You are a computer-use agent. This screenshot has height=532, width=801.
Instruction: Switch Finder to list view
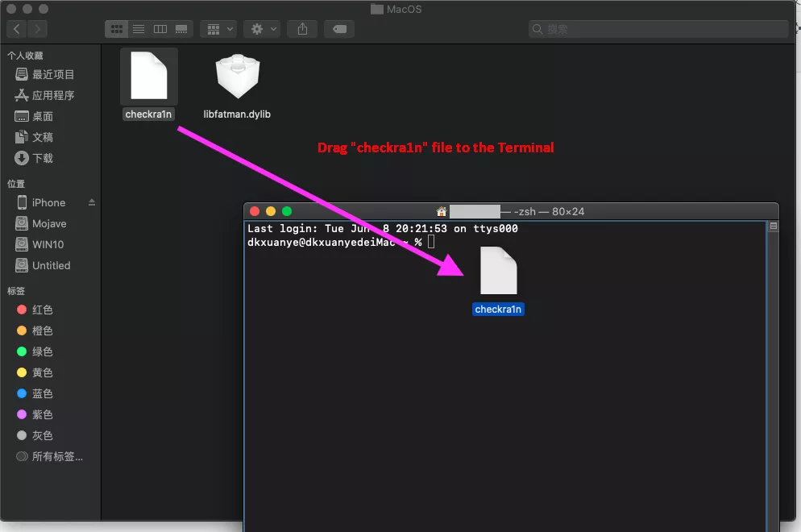[139, 29]
